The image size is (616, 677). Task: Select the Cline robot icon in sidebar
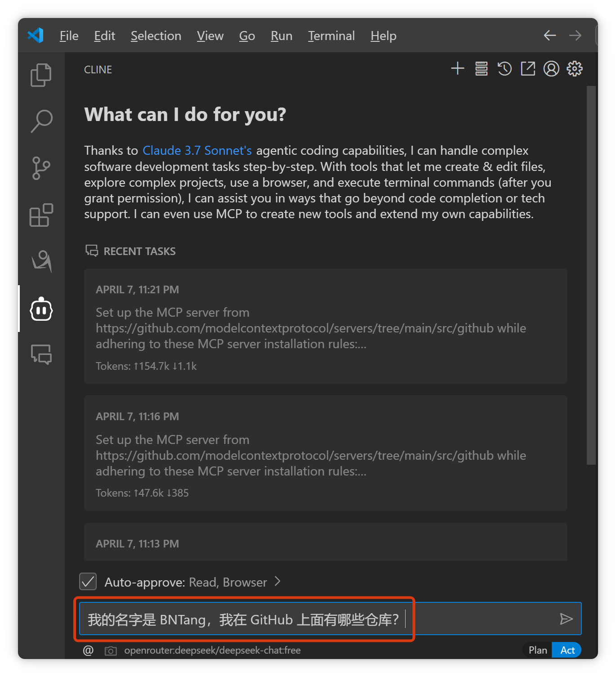click(41, 309)
